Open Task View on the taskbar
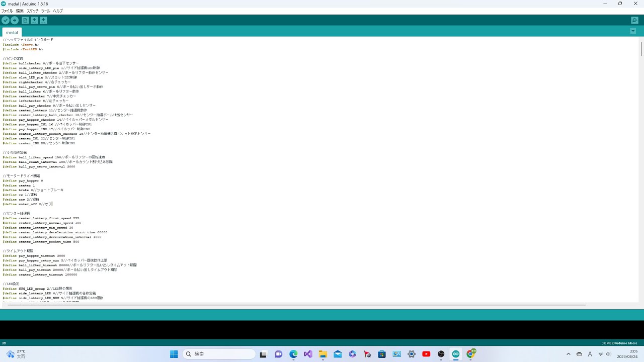The image size is (644, 362). coord(263,354)
